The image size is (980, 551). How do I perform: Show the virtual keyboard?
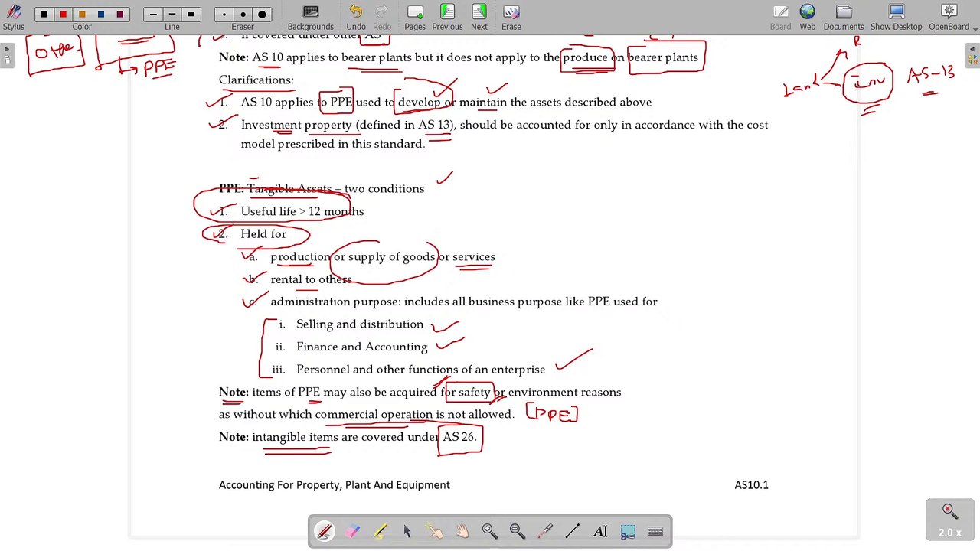(655, 531)
